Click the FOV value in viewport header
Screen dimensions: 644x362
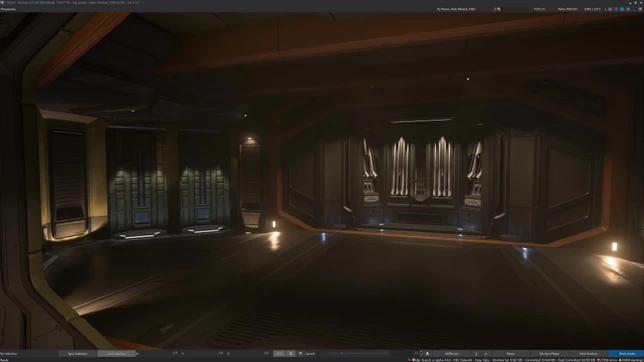(539, 9)
